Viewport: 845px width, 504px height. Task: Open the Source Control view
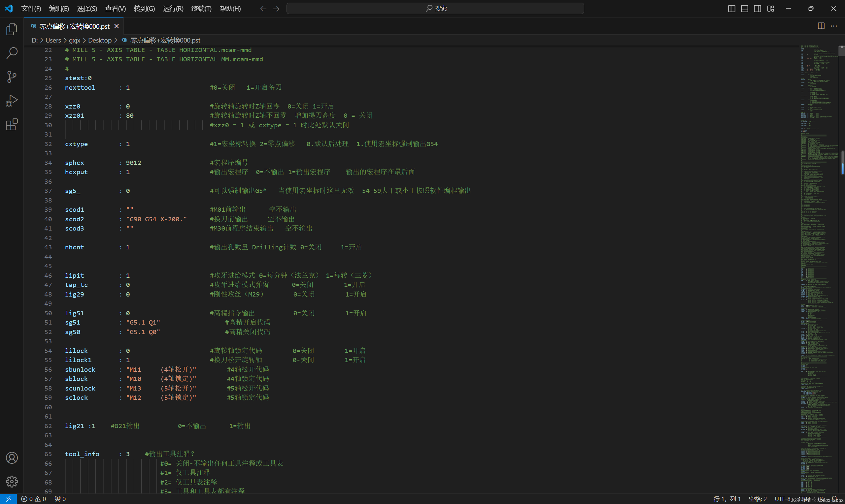pyautogui.click(x=12, y=77)
